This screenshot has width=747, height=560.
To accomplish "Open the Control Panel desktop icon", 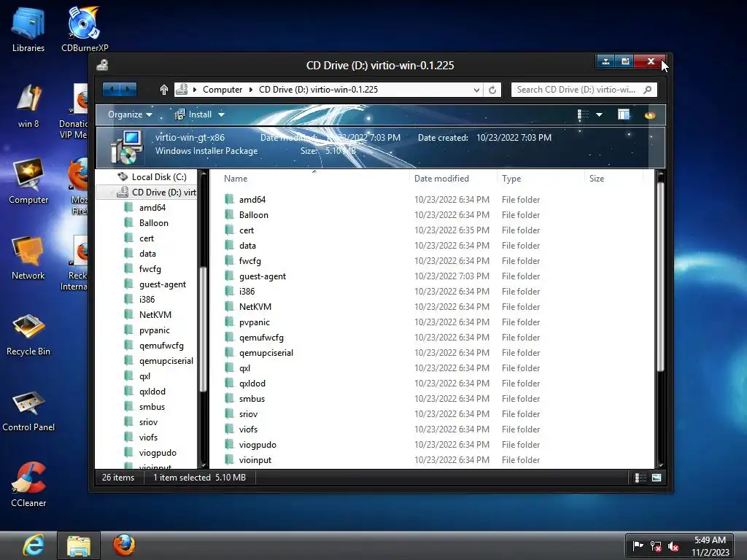I will 28,410.
